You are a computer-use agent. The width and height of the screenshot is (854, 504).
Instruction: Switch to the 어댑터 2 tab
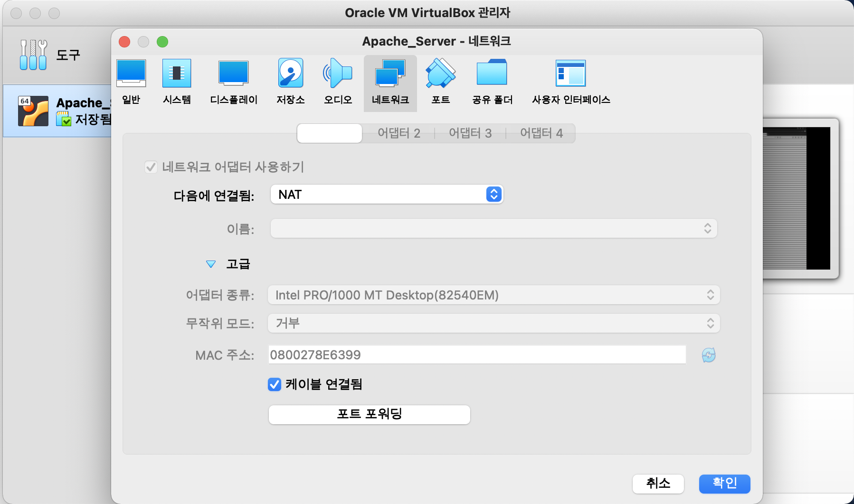(399, 133)
